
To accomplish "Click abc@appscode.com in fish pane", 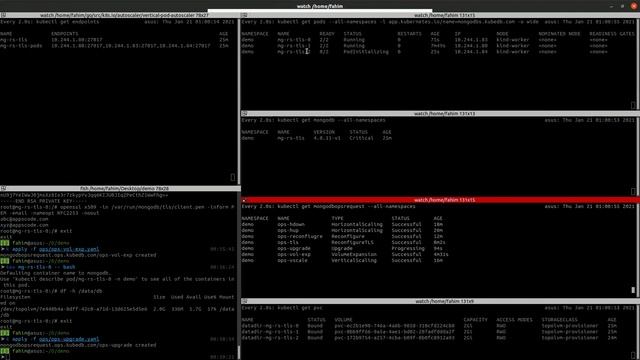I will click(24, 219).
